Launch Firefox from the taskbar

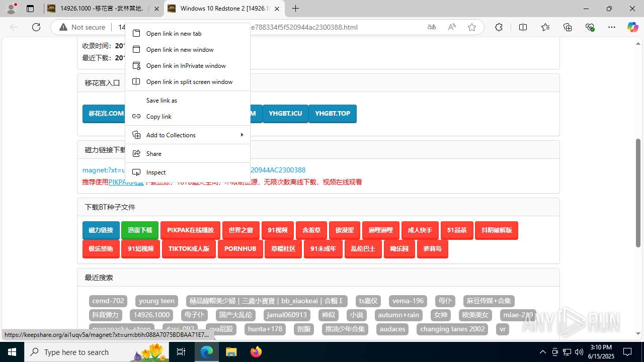click(x=256, y=352)
